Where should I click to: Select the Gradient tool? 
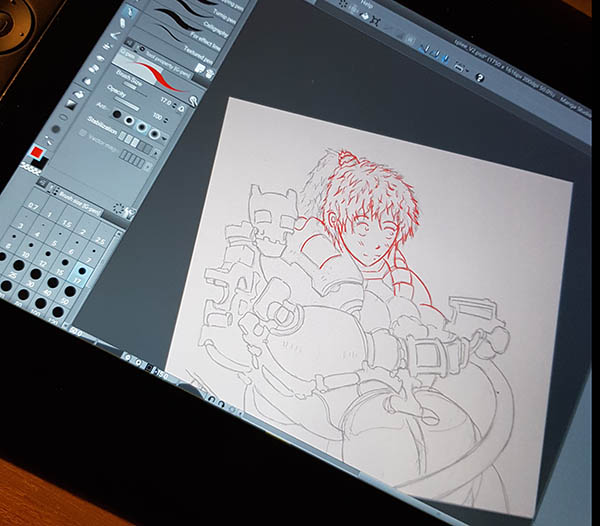tap(70, 104)
